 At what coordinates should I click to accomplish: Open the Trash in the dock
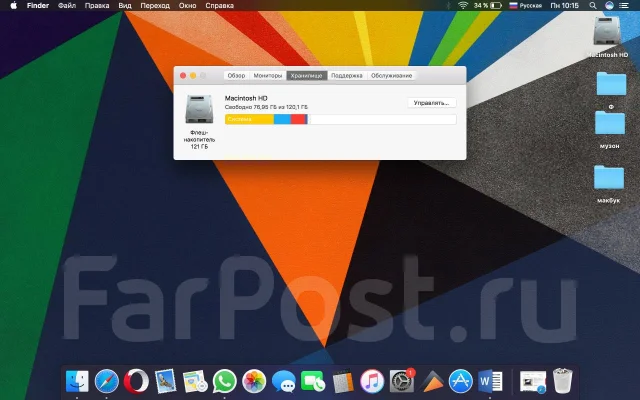pyautogui.click(x=562, y=381)
